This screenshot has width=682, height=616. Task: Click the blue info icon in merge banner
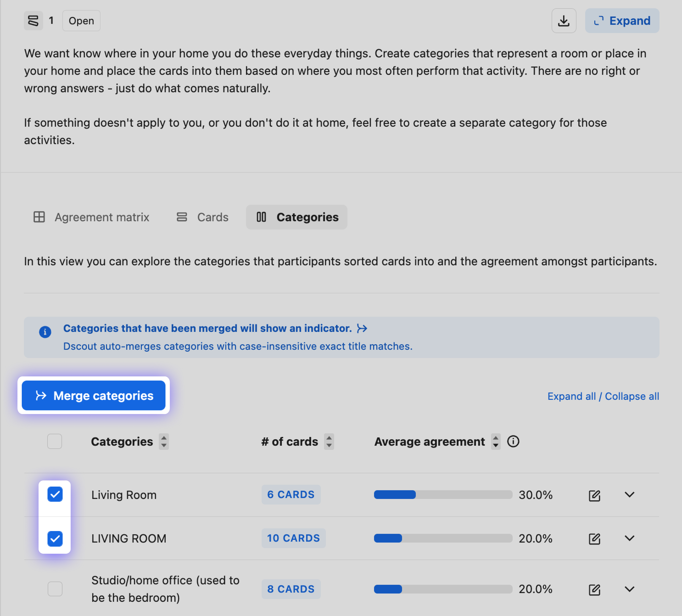click(x=45, y=332)
